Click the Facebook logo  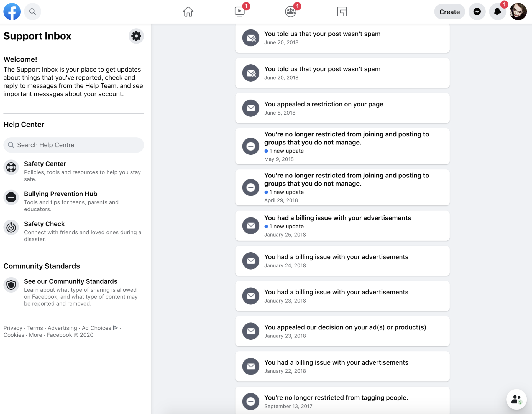[x=12, y=12]
